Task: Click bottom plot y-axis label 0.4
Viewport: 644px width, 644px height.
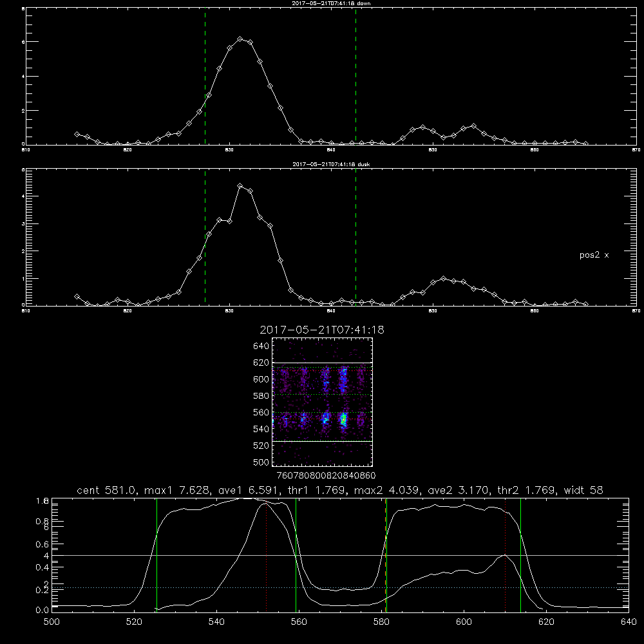Action: (43, 567)
